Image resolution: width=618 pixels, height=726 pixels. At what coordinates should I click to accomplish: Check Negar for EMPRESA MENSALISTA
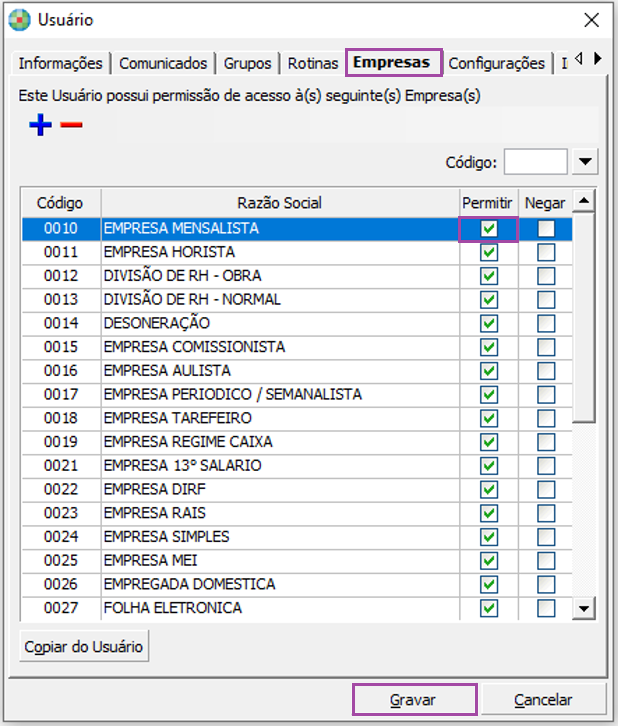click(546, 229)
